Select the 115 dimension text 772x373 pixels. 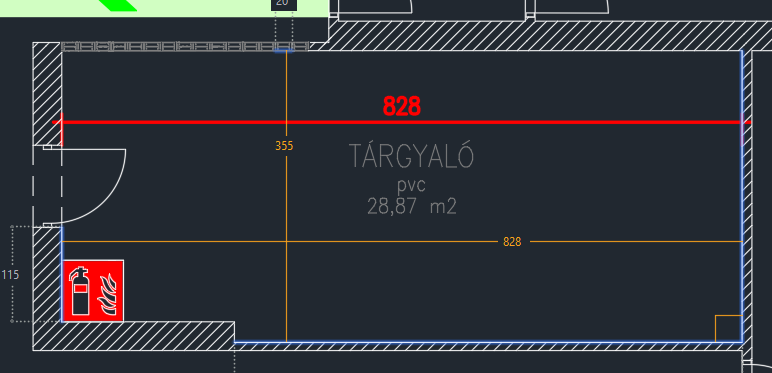pyautogui.click(x=10, y=275)
